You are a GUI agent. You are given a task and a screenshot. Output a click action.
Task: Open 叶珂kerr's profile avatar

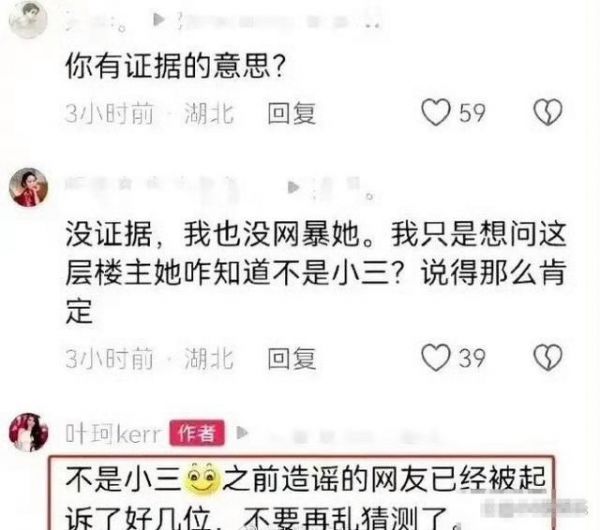28,432
